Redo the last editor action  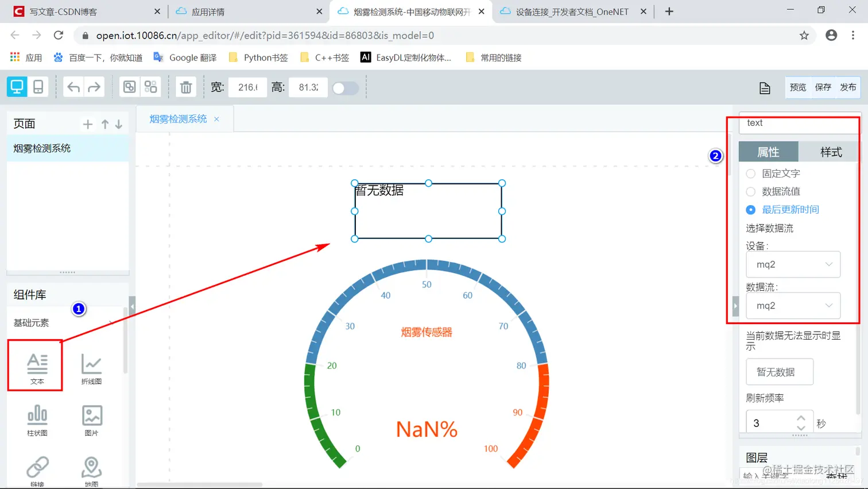[94, 87]
